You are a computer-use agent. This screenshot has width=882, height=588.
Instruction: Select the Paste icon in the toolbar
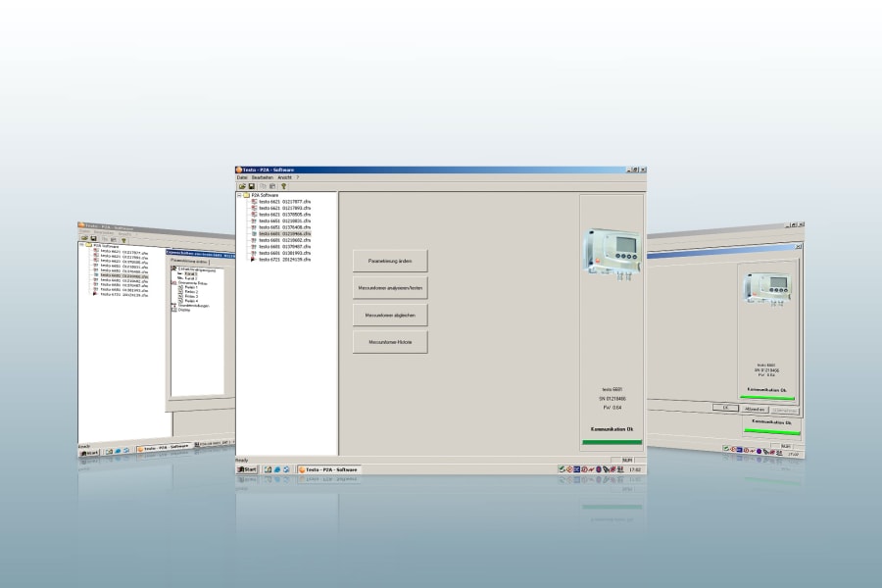(271, 185)
